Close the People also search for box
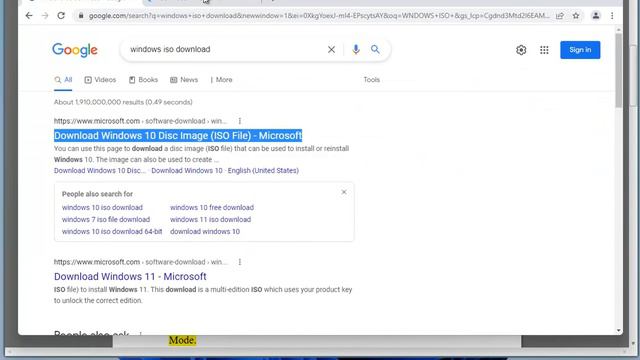Screen dimensions: 640x360 click(x=344, y=192)
